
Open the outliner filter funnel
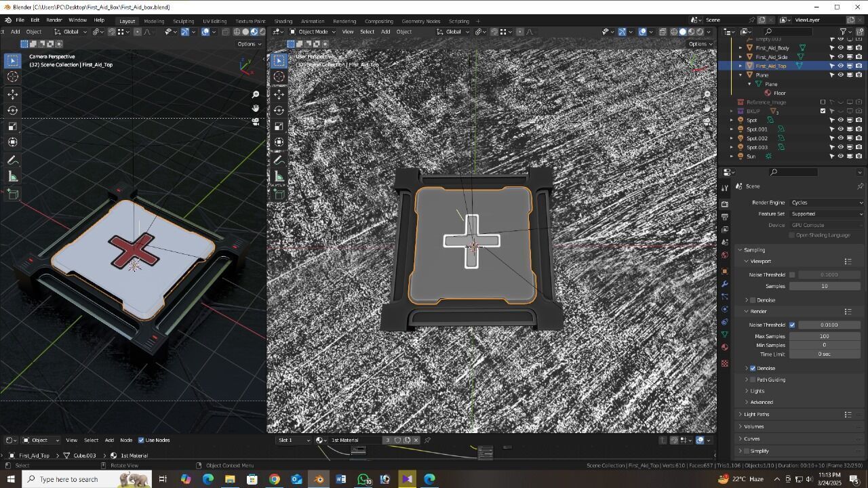coord(844,31)
